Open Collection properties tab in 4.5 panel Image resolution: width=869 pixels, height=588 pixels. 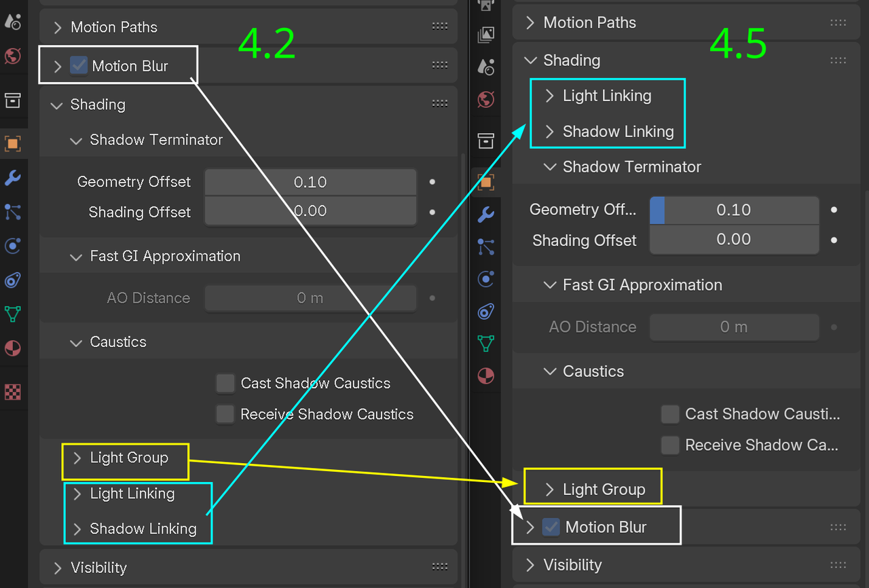coord(485,141)
